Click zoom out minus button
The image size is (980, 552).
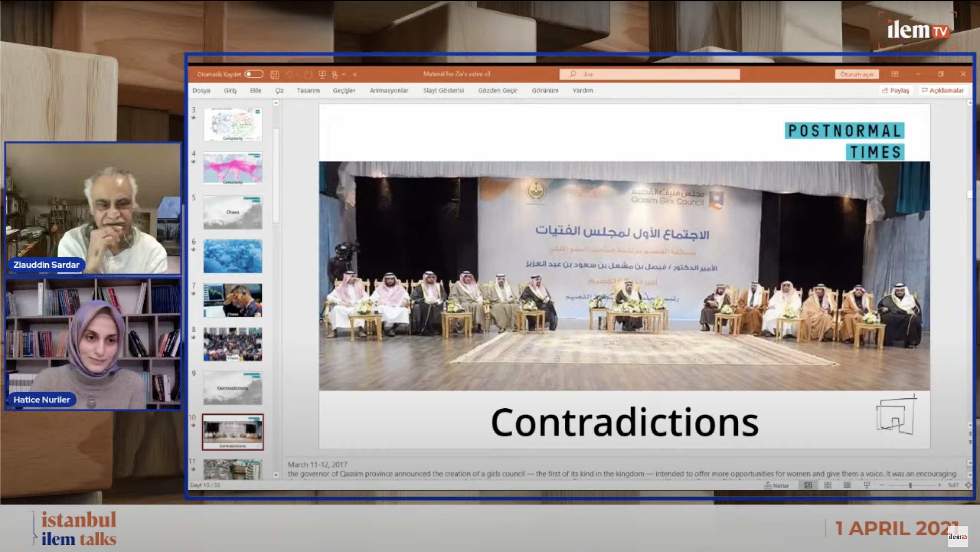tap(882, 485)
